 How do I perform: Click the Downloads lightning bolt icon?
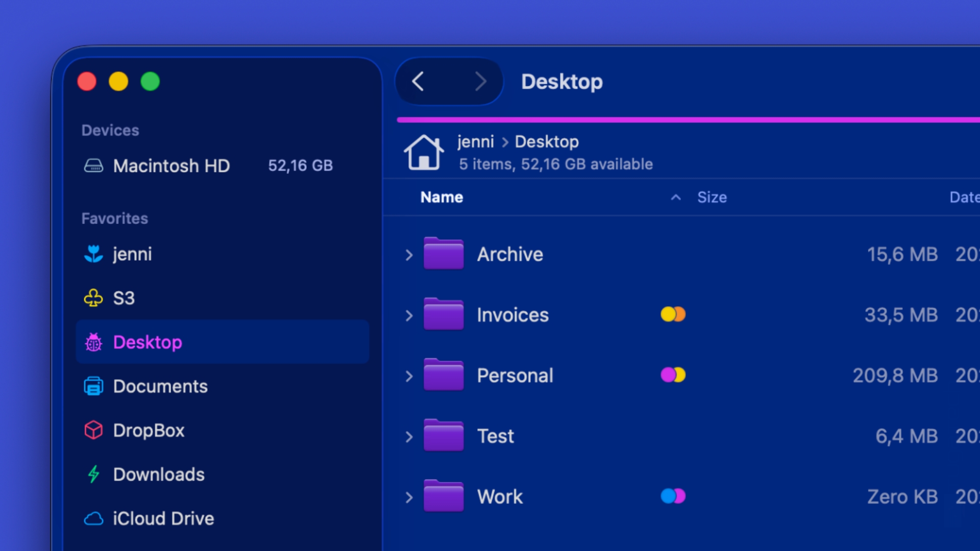coord(93,474)
